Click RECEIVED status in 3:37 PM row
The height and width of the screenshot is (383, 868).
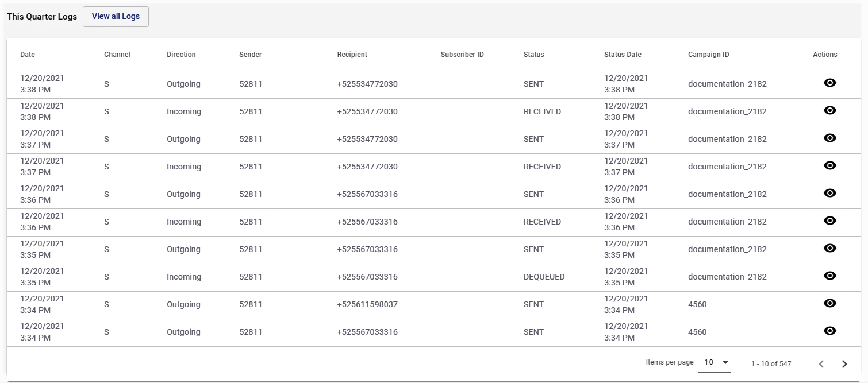542,167
